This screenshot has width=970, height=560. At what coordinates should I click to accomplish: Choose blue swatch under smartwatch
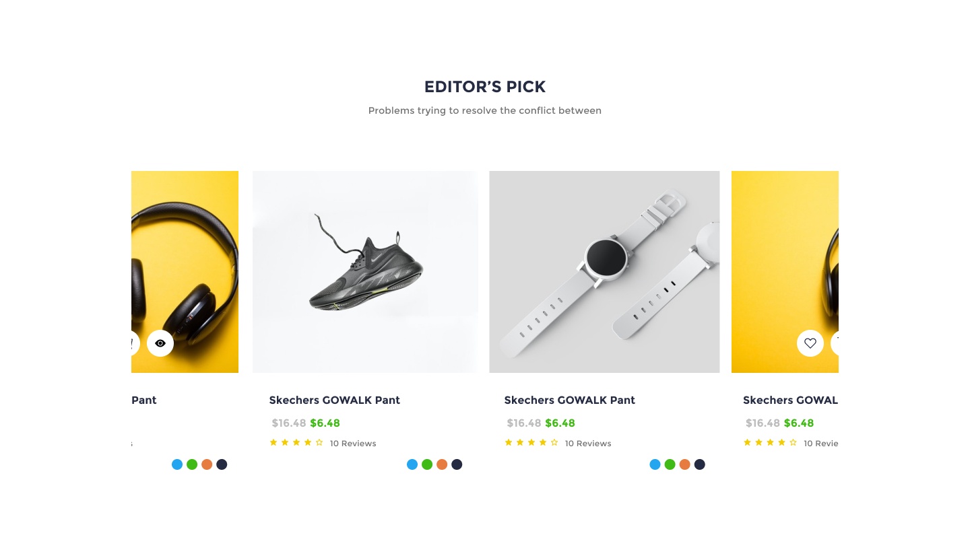pyautogui.click(x=655, y=464)
